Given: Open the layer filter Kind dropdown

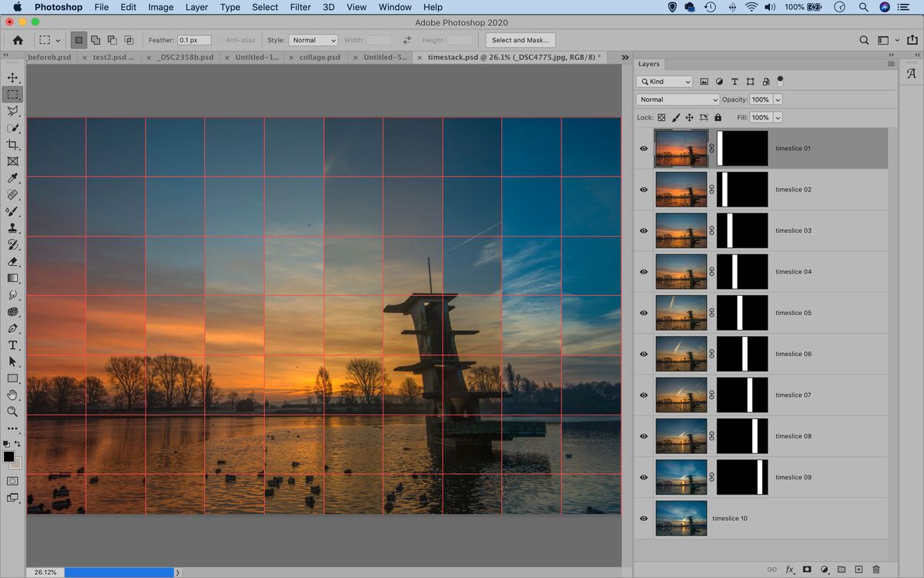Looking at the screenshot, I should 664,81.
